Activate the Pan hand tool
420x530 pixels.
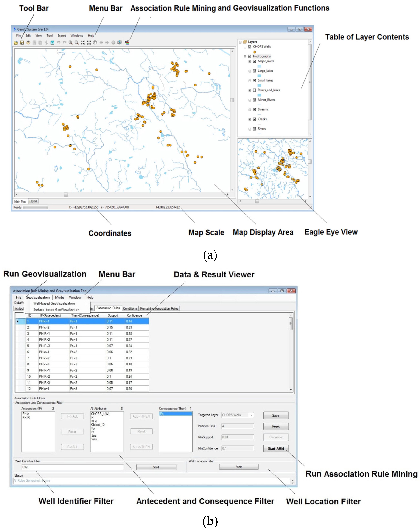[95, 42]
